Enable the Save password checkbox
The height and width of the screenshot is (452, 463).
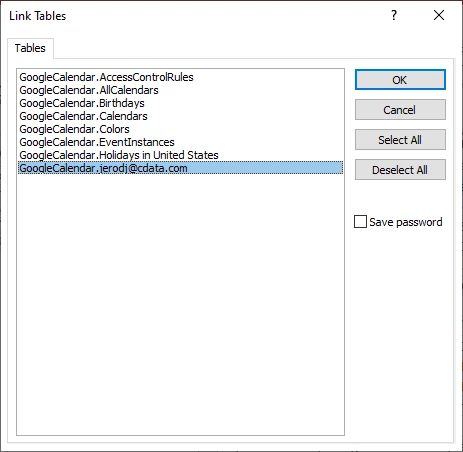[360, 222]
